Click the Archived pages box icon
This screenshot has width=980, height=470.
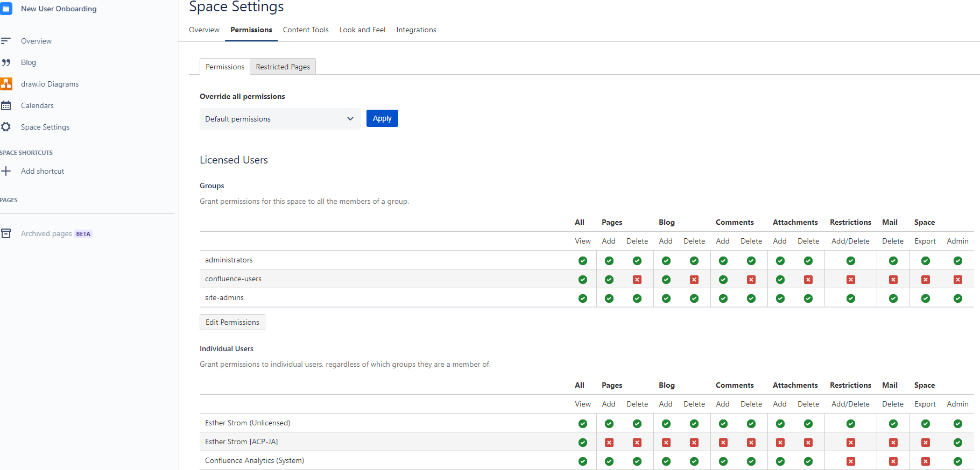[x=6, y=233]
